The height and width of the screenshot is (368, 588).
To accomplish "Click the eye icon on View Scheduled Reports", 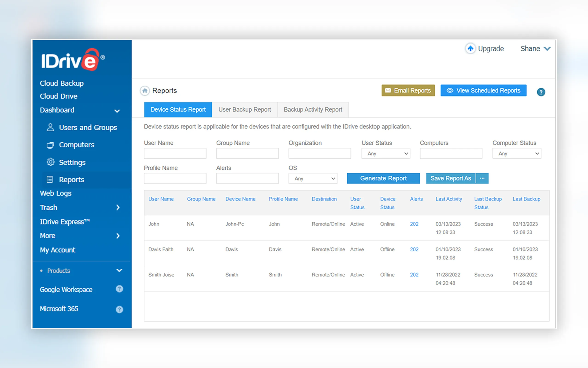I will 450,91.
